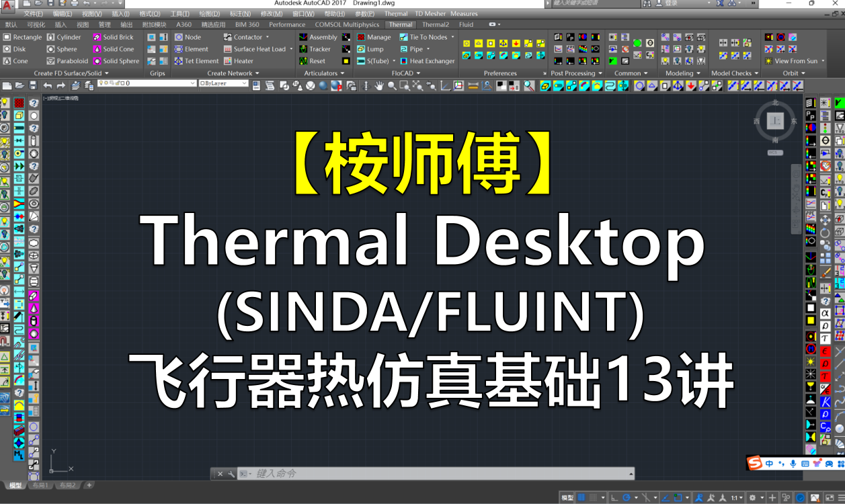
Task: Expand the Create Network panel
Action: tap(233, 73)
